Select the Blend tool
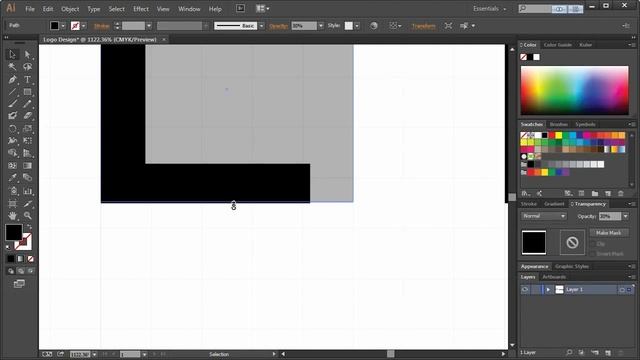This screenshot has height=360, width=640. [x=27, y=178]
